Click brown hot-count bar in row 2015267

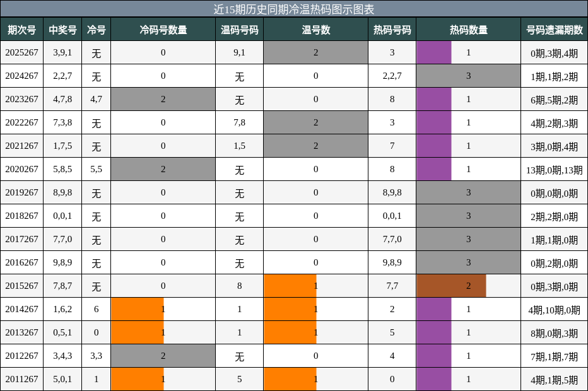coord(451,286)
